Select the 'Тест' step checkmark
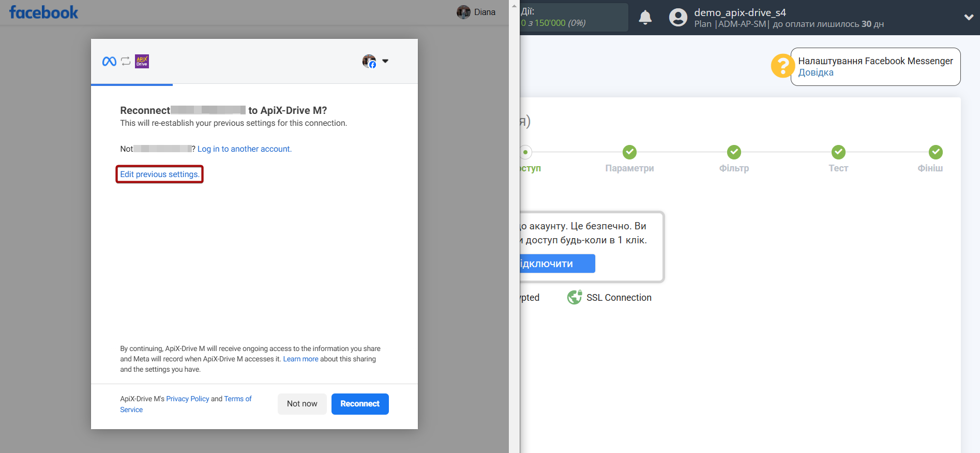The image size is (980, 453). click(x=838, y=152)
